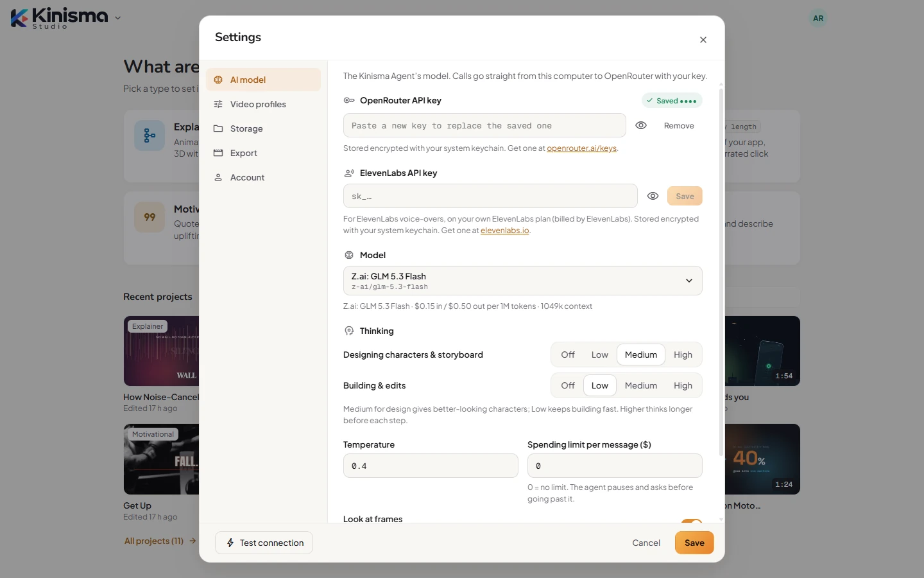Click the Thinking section head icon
This screenshot has width=924, height=578.
coord(349,331)
